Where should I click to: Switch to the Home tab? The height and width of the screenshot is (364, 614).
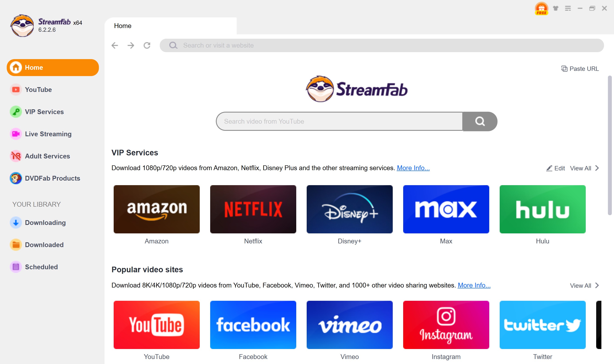171,26
